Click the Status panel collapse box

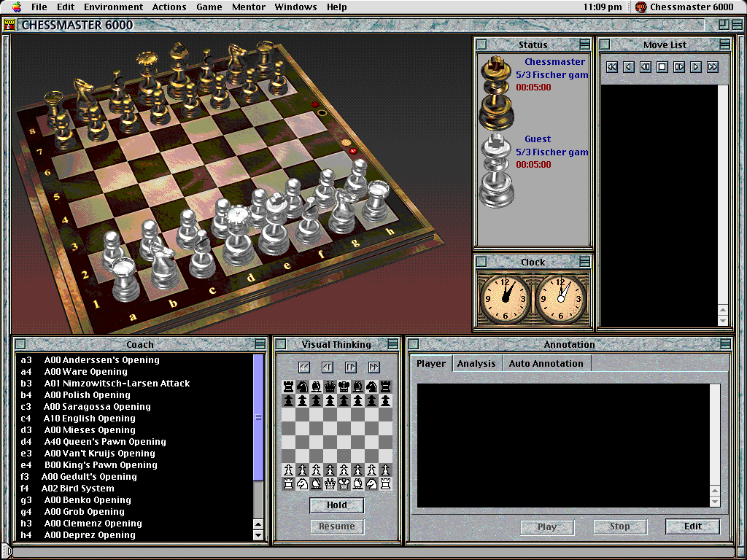pos(480,44)
